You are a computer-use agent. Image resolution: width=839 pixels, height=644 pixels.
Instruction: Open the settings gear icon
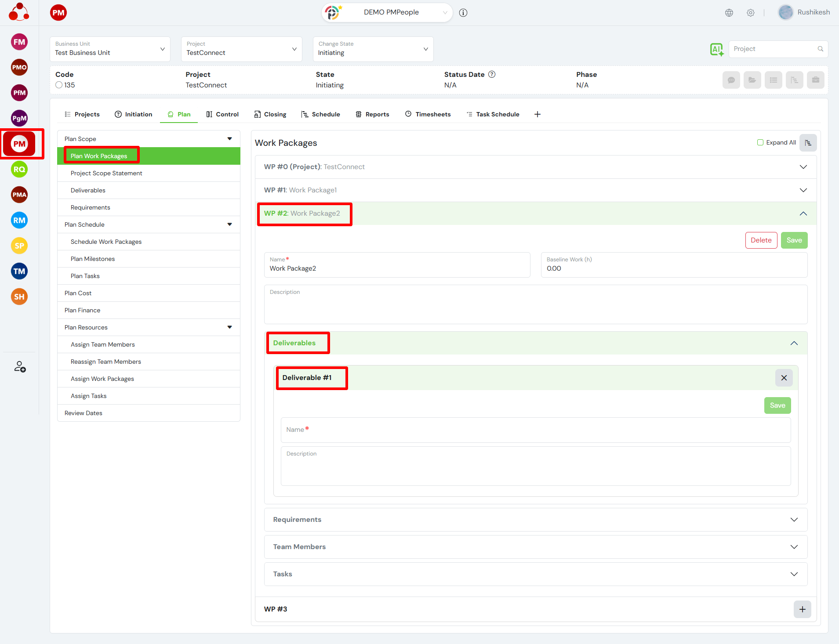pos(751,13)
